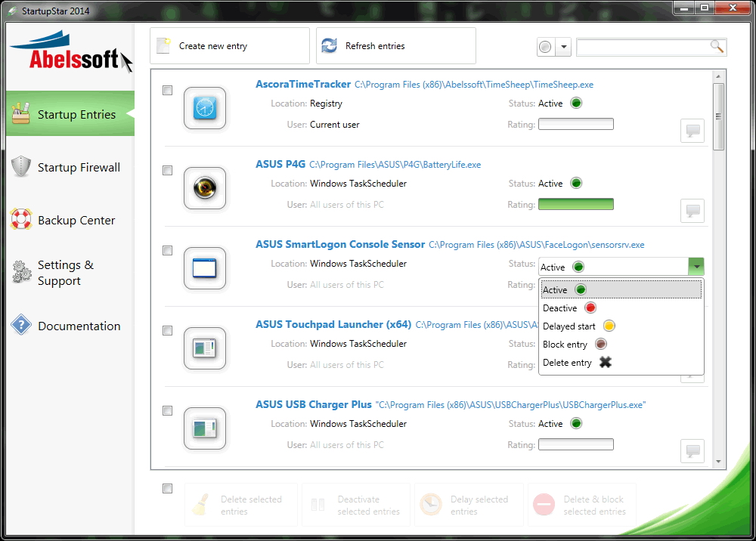Open comment bubble for AscoraTimeTracker entry
The height and width of the screenshot is (541, 756).
coord(692,131)
